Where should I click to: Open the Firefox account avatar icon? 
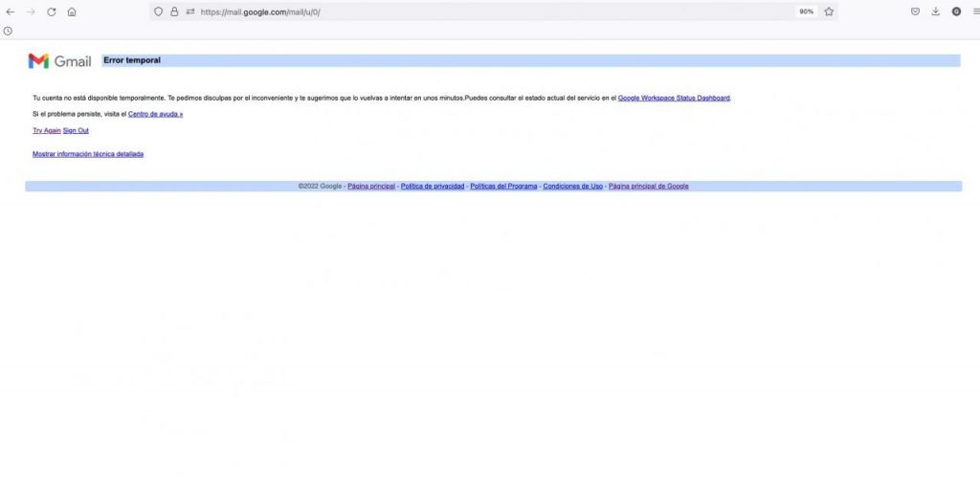(955, 11)
